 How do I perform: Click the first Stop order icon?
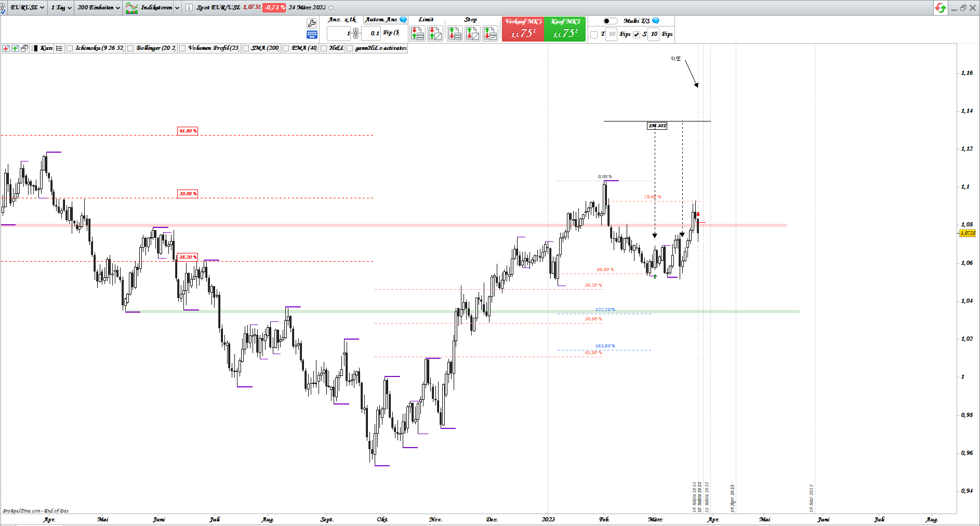[455, 34]
